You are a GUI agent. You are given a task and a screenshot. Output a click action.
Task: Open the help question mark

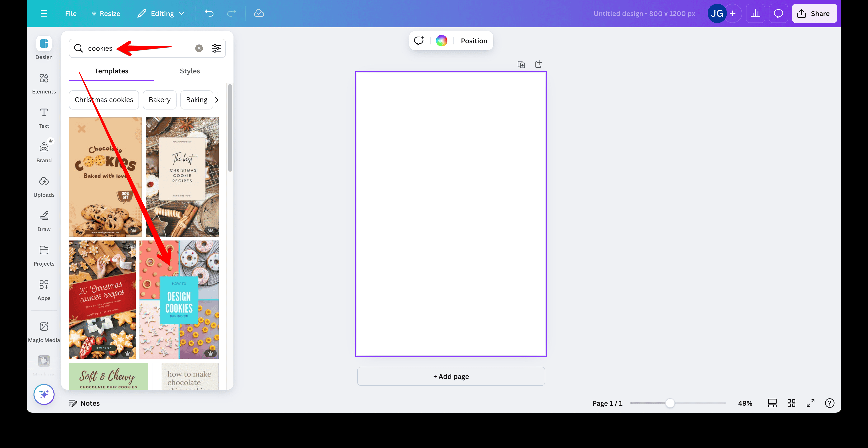(x=829, y=403)
